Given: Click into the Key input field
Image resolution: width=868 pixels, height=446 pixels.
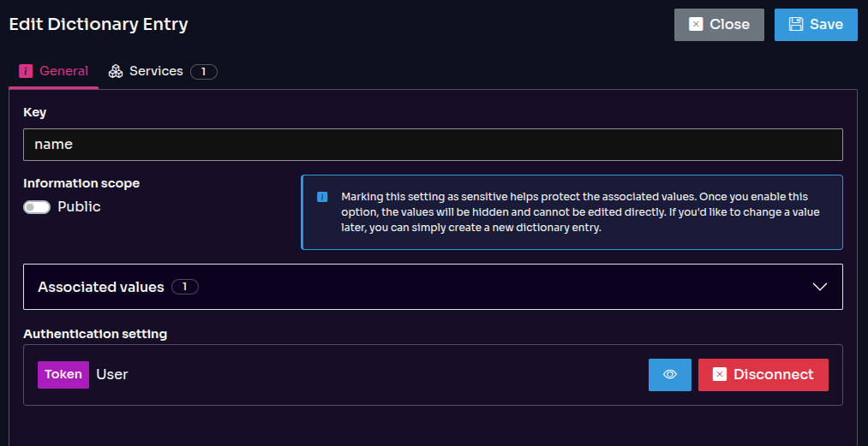Looking at the screenshot, I should pyautogui.click(x=433, y=145).
